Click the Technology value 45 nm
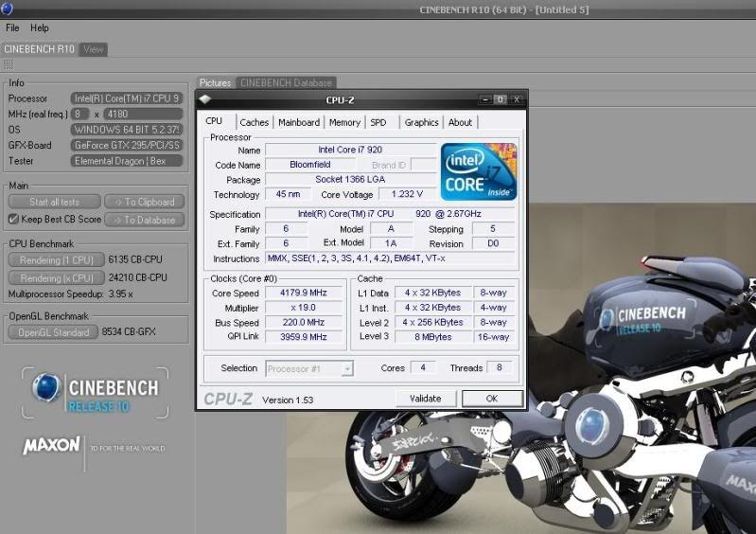 [288, 194]
